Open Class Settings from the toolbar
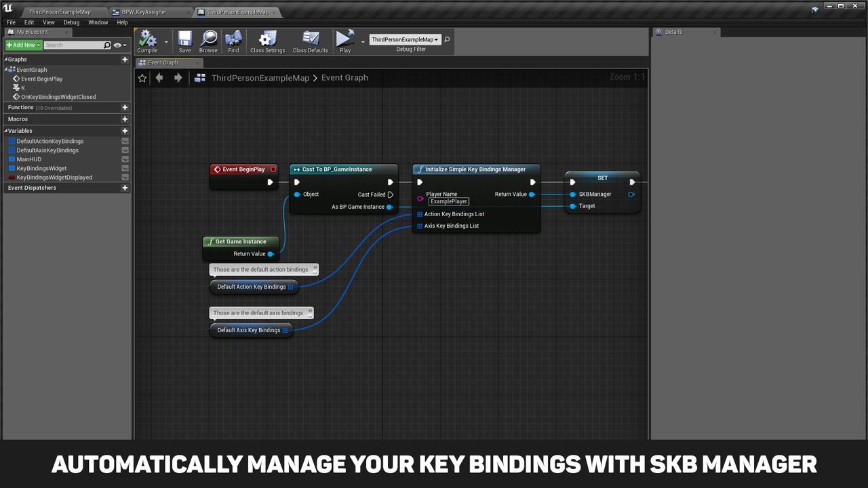 point(268,41)
